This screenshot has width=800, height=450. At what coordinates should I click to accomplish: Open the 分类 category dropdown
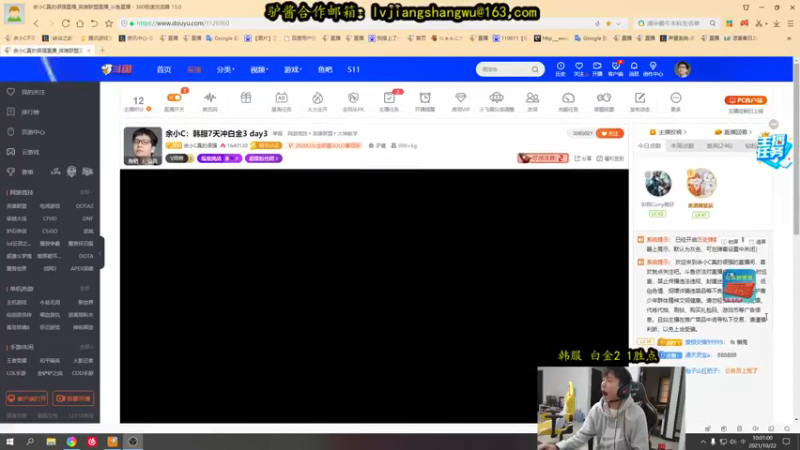(x=225, y=69)
